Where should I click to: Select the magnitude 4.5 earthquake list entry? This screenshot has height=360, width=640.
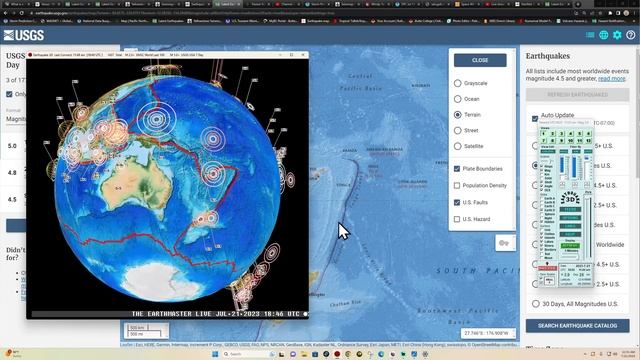click(x=13, y=200)
